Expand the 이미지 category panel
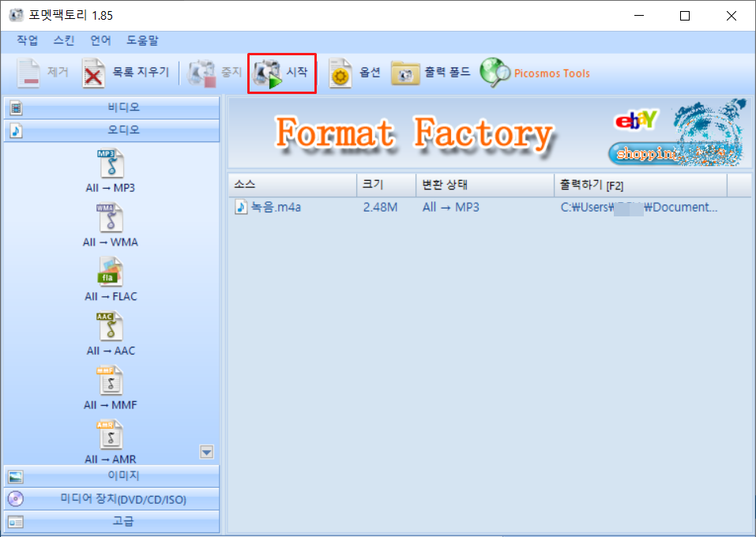The image size is (756, 537). click(x=112, y=476)
